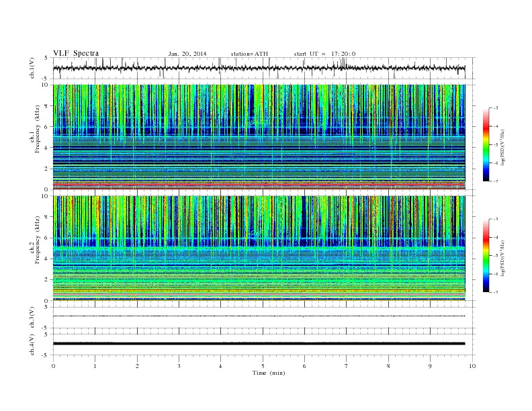
Task: Click time axis tick label "8"
Action: (388, 366)
